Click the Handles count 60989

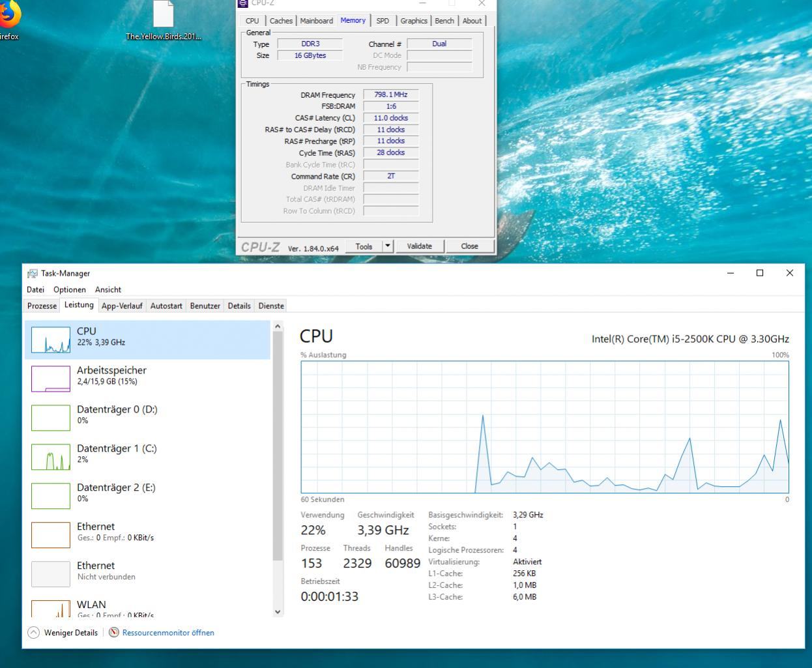coord(403,564)
